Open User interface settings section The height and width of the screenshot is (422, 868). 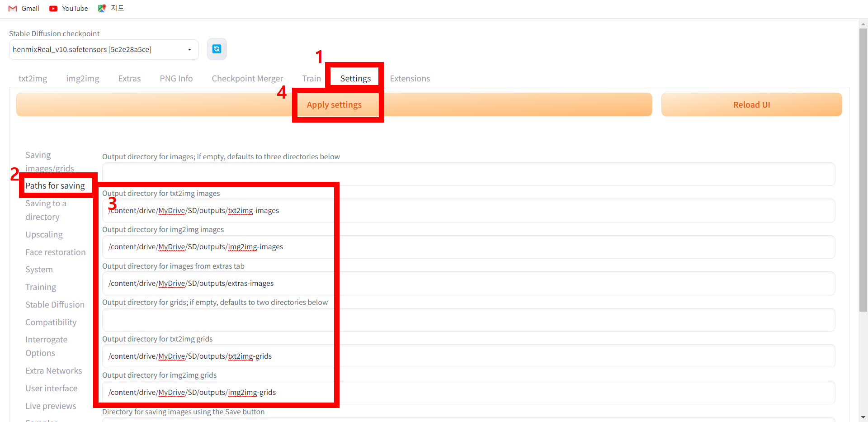(52, 388)
